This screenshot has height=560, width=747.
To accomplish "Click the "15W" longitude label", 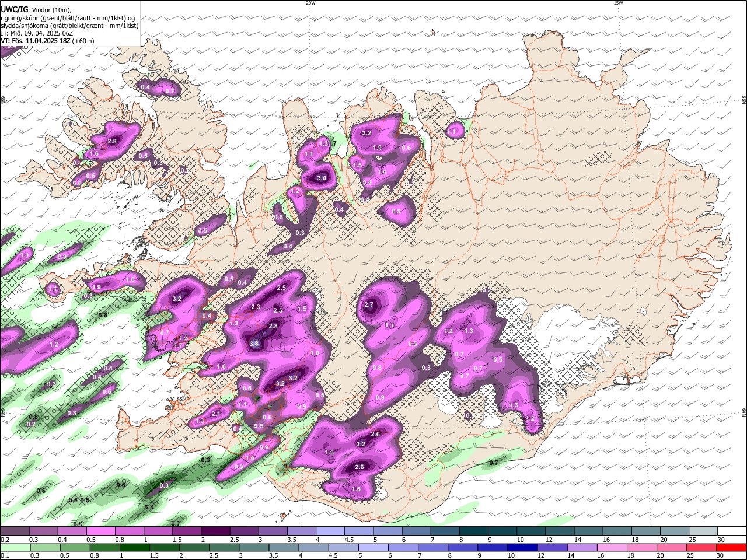I will pyautogui.click(x=617, y=3).
